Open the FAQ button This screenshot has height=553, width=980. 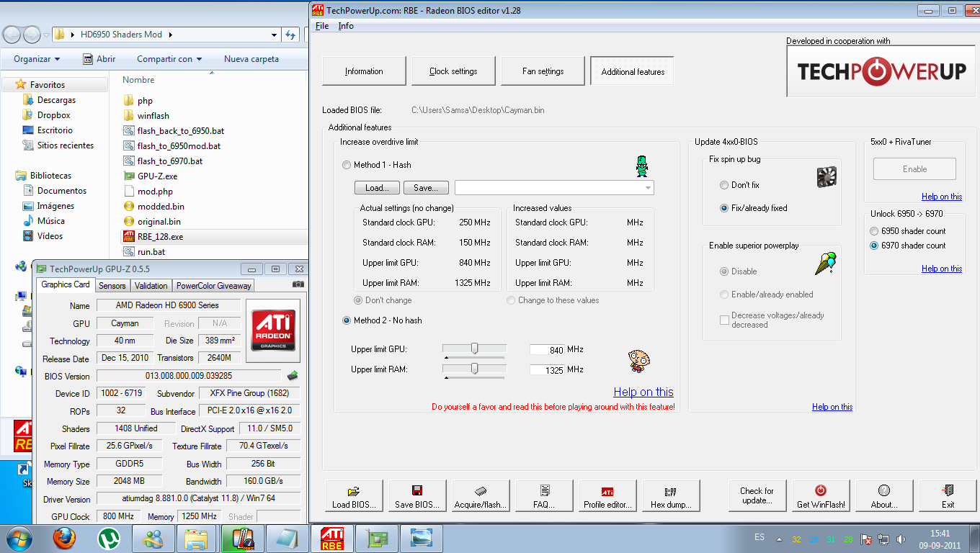click(x=544, y=496)
